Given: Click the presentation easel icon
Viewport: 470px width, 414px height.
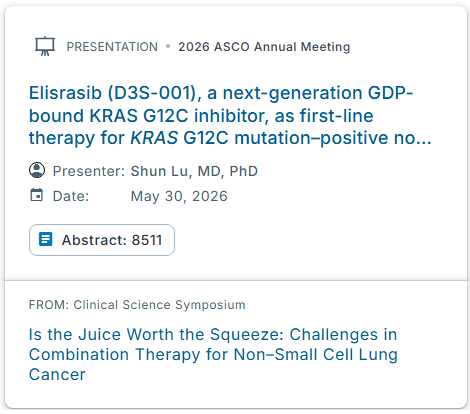Looking at the screenshot, I should (x=45, y=46).
